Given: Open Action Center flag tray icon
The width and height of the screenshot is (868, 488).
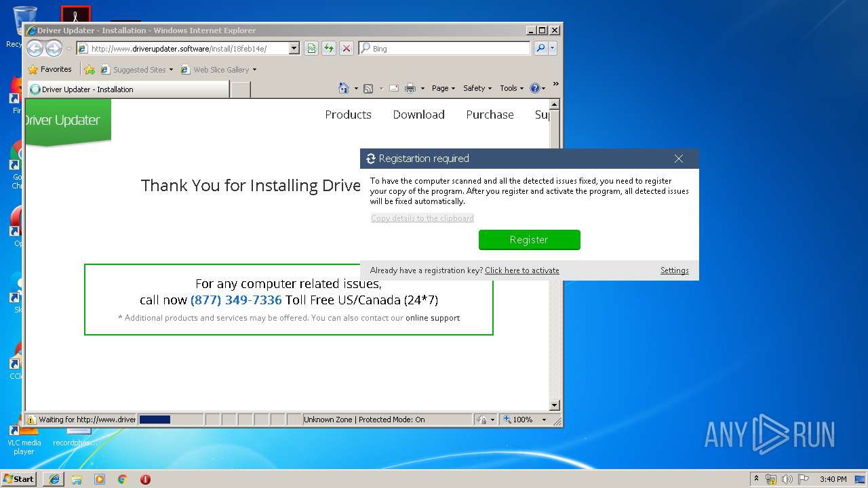Looking at the screenshot, I should [804, 479].
